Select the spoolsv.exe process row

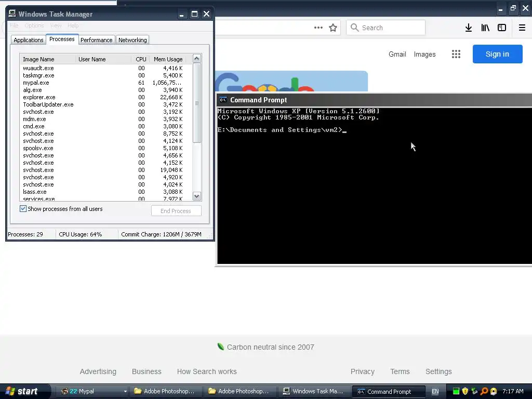click(x=106, y=148)
